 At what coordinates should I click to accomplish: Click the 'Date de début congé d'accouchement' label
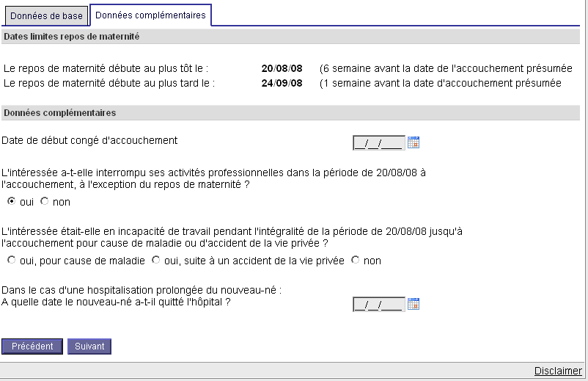point(89,140)
